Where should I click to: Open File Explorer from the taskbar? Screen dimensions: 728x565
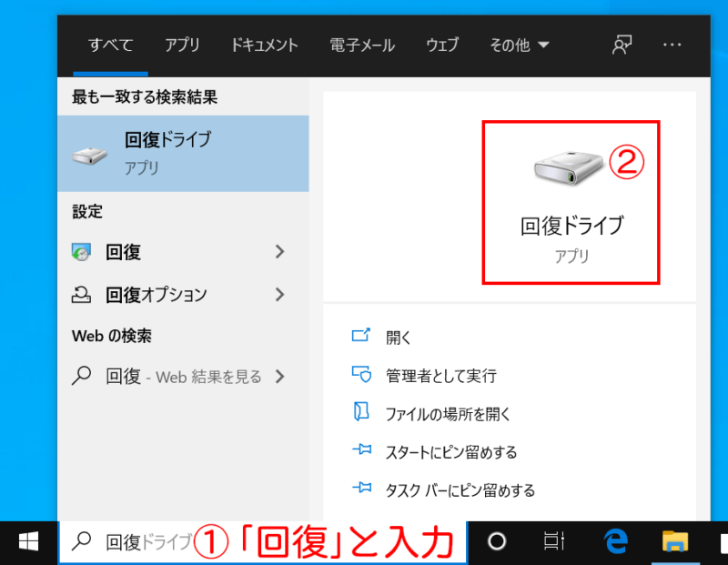(674, 541)
